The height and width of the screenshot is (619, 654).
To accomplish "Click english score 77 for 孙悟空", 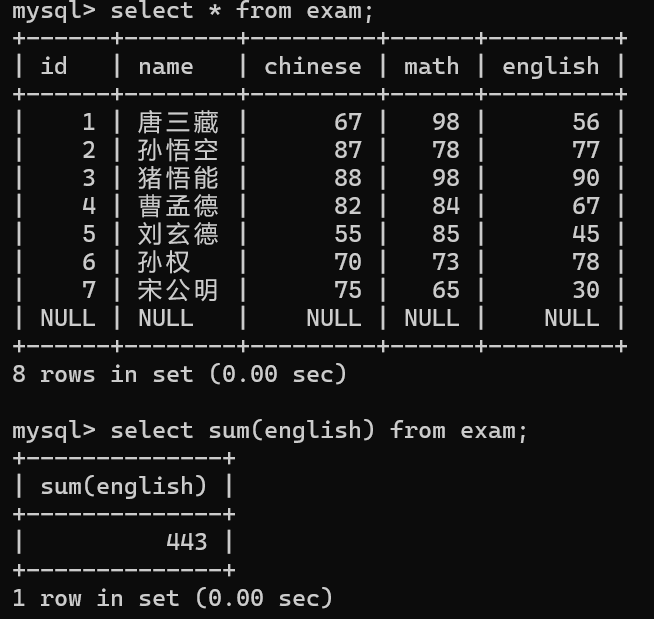I will (x=586, y=150).
